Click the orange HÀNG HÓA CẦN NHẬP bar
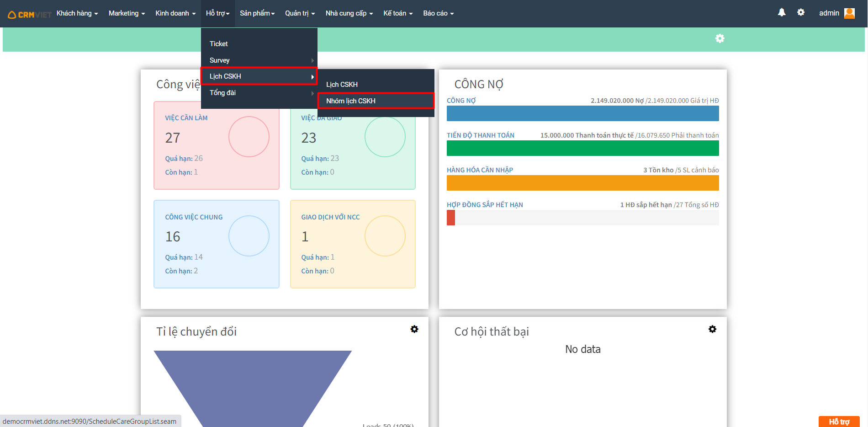This screenshot has height=427, width=868. [582, 183]
